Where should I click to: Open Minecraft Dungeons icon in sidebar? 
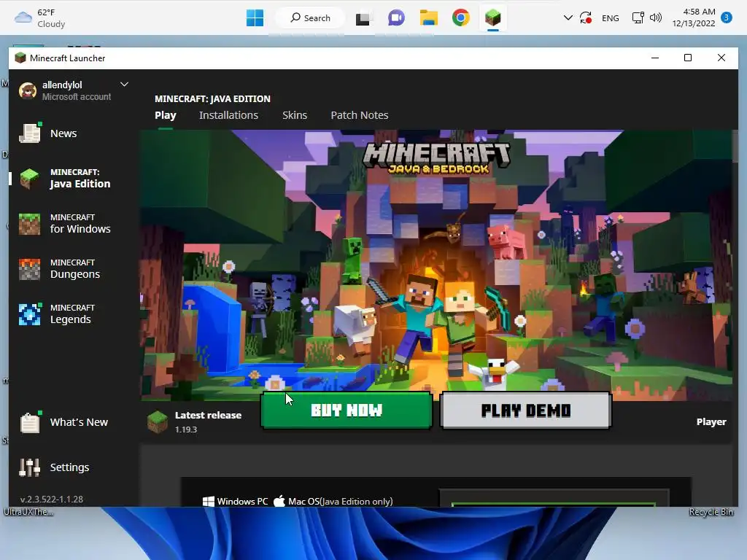29,269
